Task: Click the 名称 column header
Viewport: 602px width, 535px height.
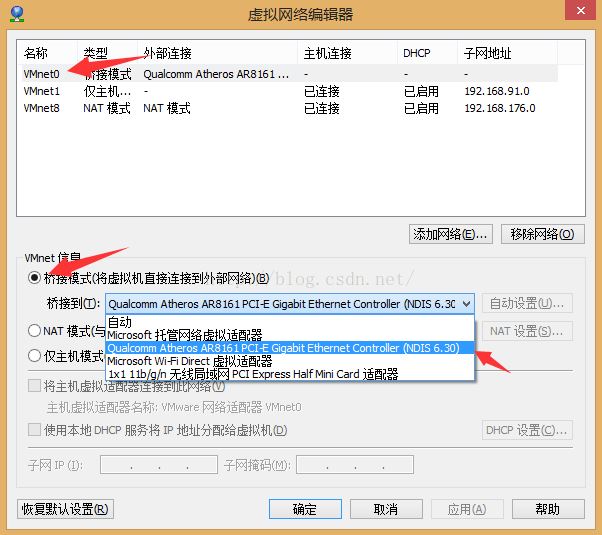Action: [x=47, y=53]
